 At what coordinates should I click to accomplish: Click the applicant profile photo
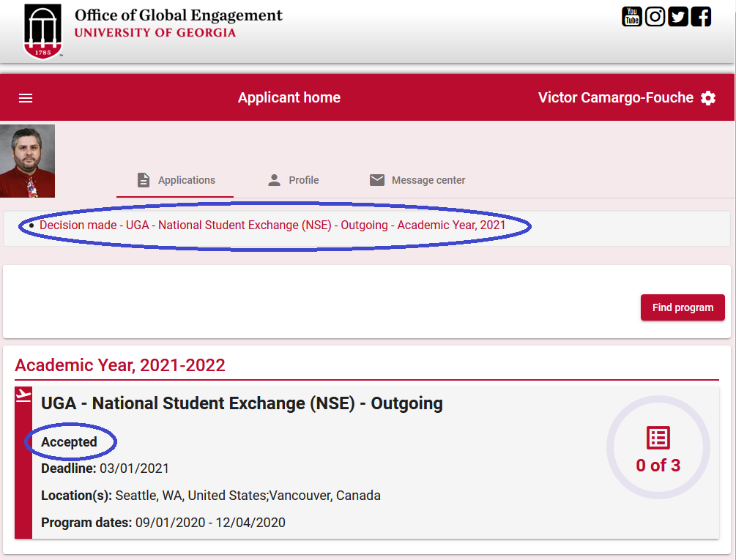pyautogui.click(x=27, y=161)
